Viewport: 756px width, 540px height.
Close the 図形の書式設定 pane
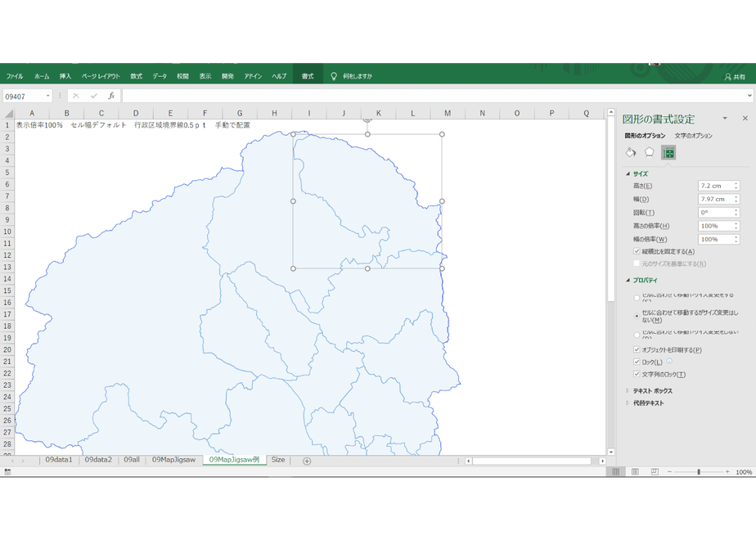[745, 118]
